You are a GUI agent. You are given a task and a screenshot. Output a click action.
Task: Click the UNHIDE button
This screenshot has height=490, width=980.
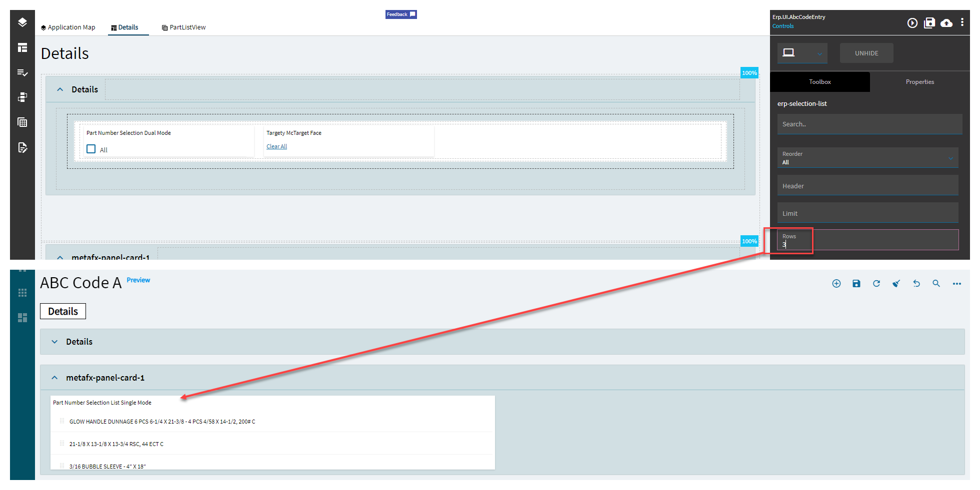point(866,53)
